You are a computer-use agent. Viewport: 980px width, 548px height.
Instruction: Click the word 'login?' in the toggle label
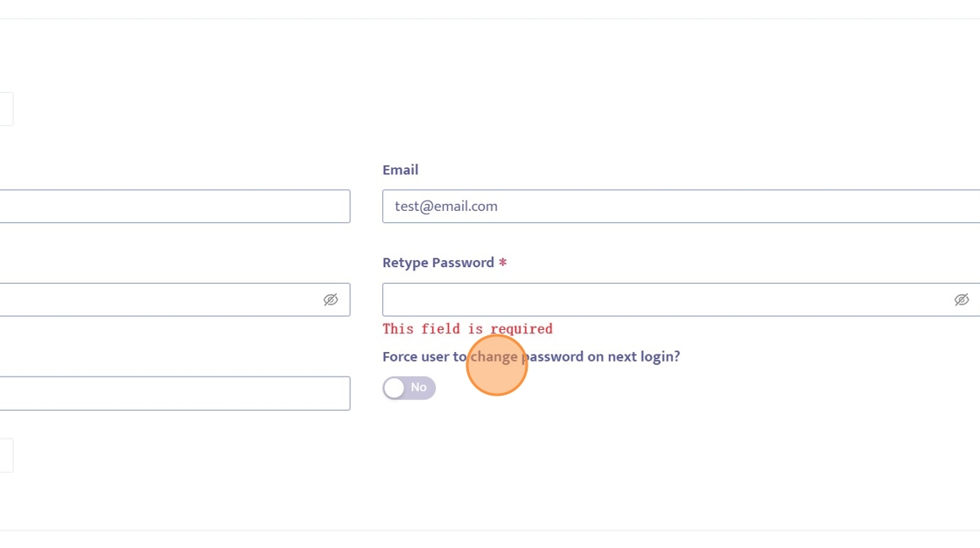(x=658, y=357)
